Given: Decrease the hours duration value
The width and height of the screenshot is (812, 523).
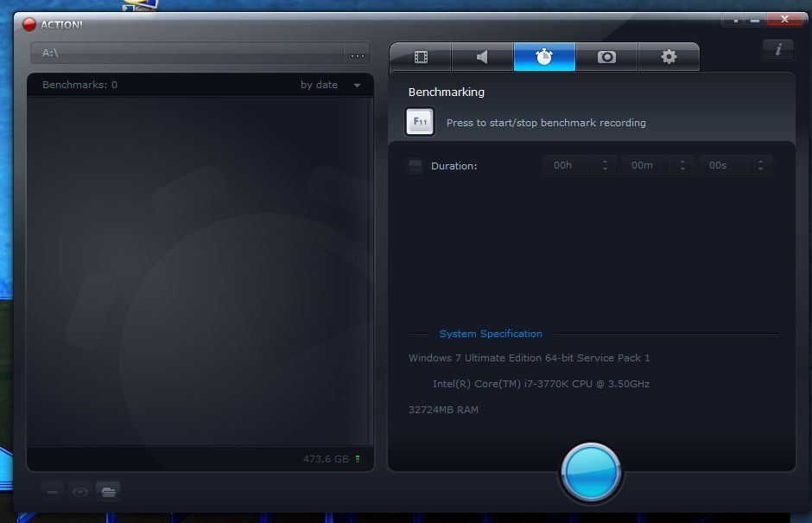Looking at the screenshot, I should (x=605, y=169).
